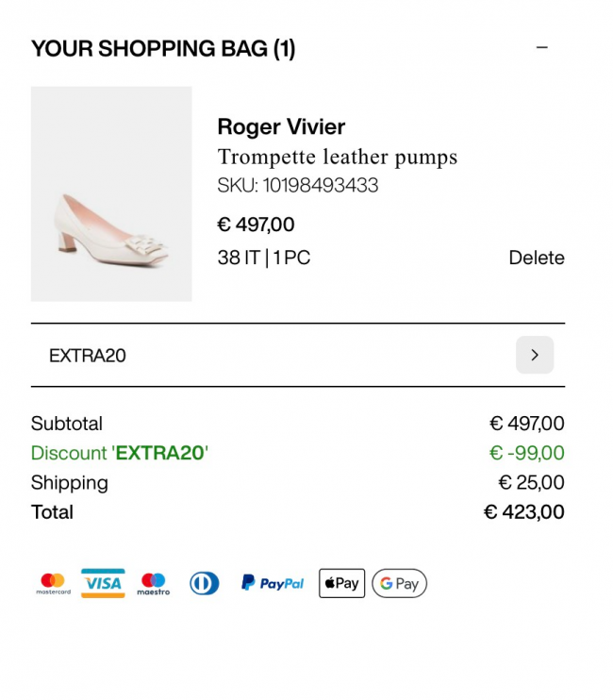This screenshot has width=613, height=700.
Task: Click the green Discount 'EXTRA20' line
Action: pos(120,453)
